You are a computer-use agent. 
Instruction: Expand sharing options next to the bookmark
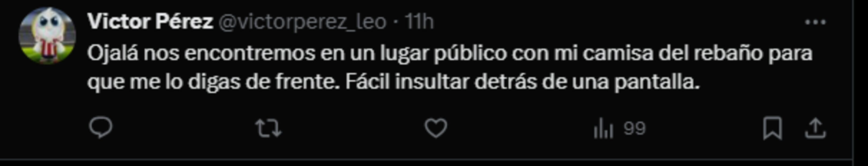(x=815, y=128)
